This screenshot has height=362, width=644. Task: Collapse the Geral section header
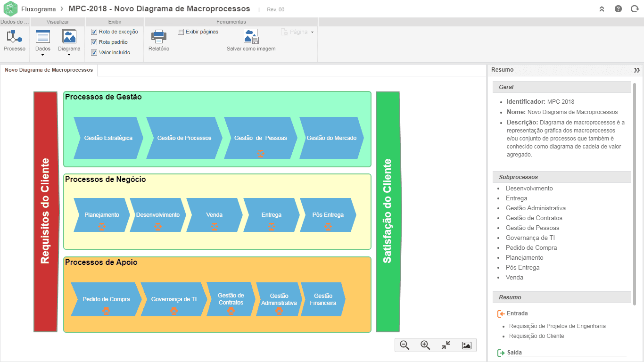561,87
